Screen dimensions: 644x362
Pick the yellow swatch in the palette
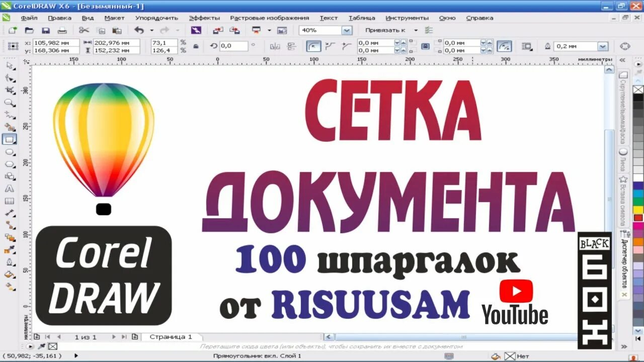pyautogui.click(x=638, y=210)
